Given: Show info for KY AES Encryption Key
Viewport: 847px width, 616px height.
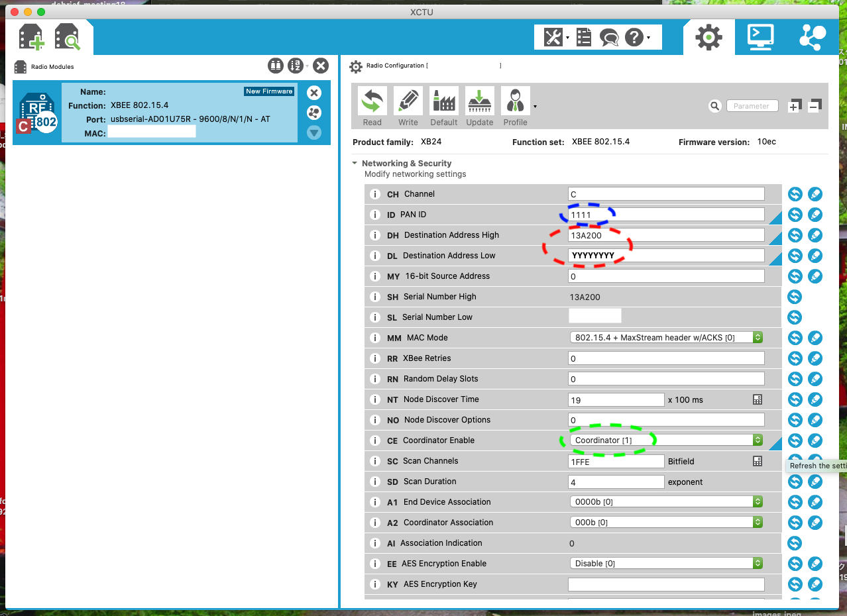Looking at the screenshot, I should pos(374,584).
